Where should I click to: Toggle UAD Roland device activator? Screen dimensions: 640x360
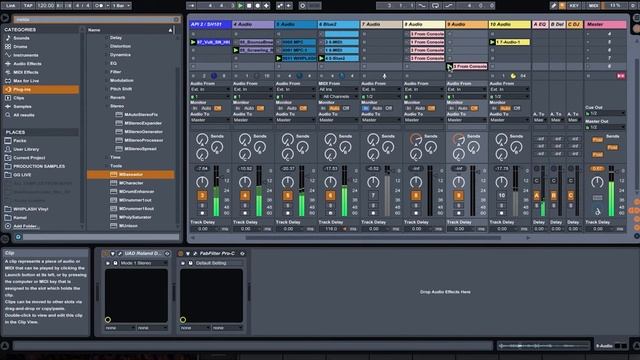click(105, 253)
